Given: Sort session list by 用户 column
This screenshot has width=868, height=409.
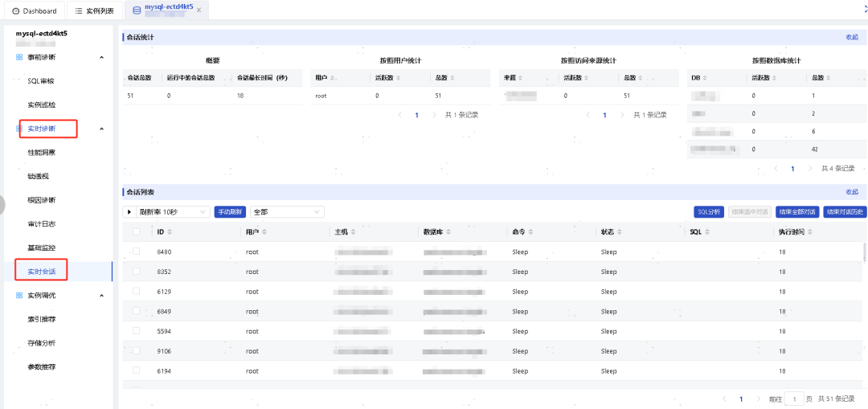Looking at the screenshot, I should 264,232.
